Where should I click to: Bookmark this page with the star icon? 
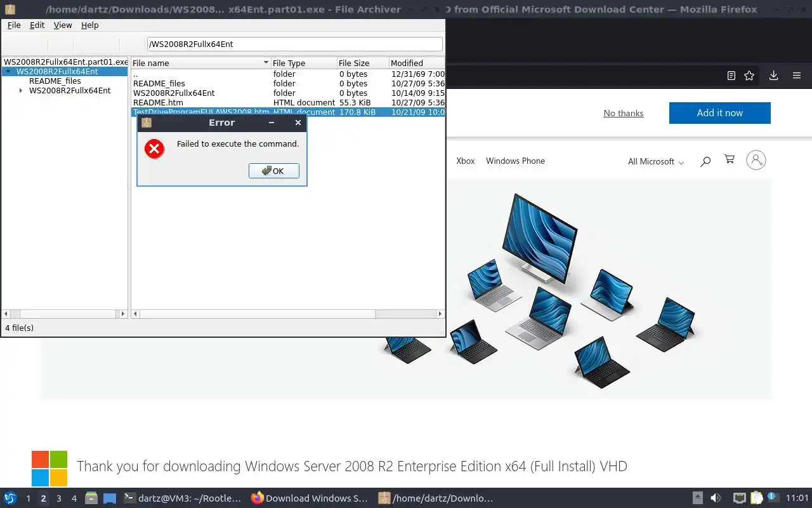749,76
